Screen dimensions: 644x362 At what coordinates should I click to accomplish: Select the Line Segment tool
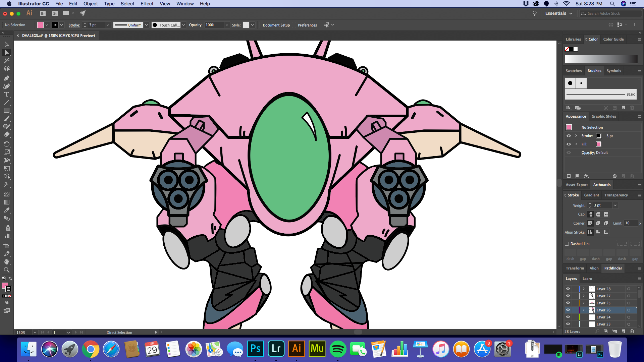click(6, 102)
